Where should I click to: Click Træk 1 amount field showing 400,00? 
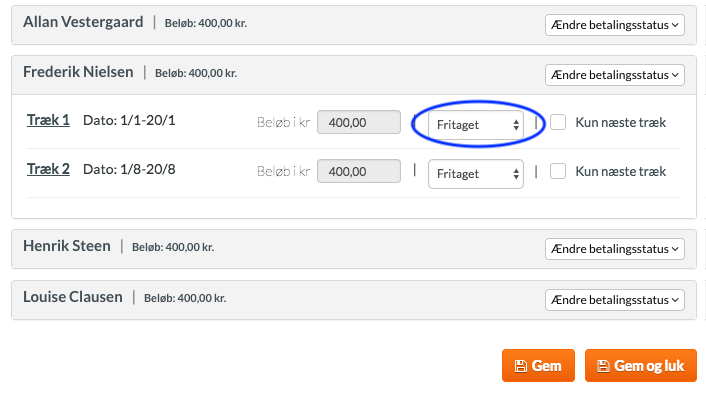(359, 122)
